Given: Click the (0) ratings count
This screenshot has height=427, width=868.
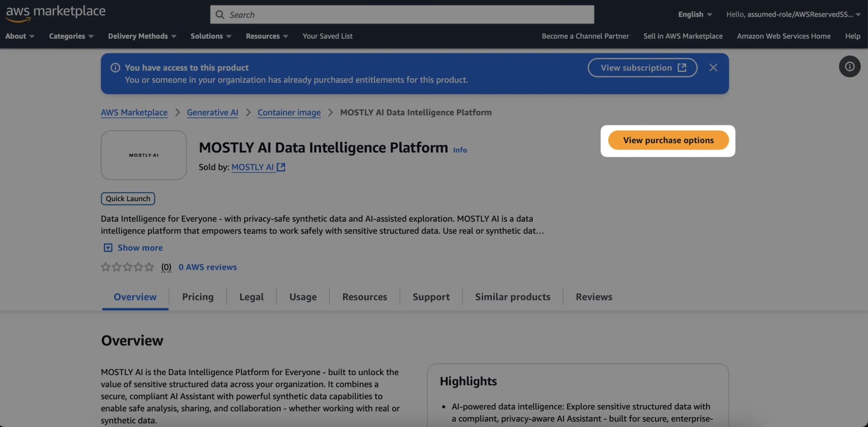Looking at the screenshot, I should [166, 267].
